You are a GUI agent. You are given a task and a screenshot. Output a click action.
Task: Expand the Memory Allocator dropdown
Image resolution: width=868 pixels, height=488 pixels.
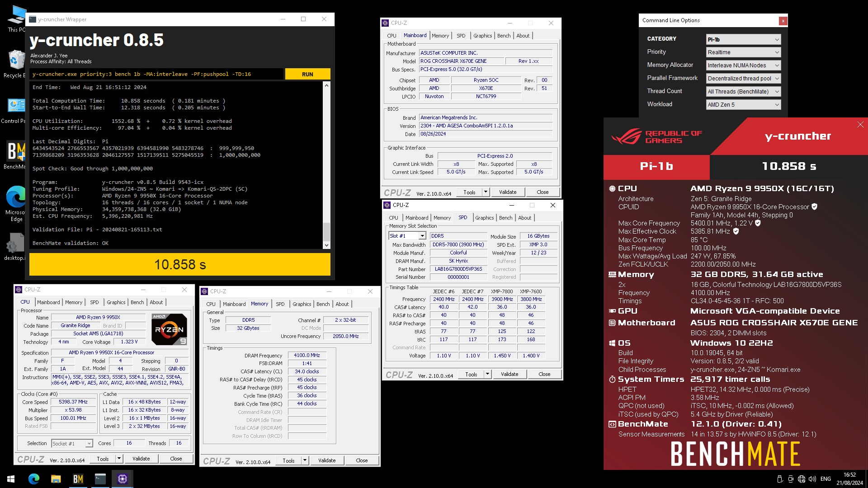[x=743, y=66]
